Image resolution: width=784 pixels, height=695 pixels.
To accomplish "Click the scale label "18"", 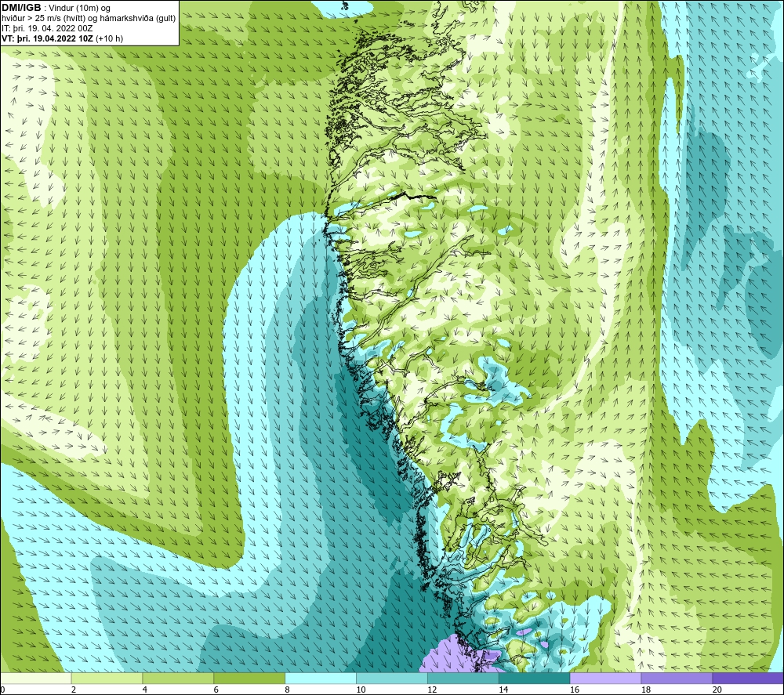I will (x=646, y=690).
